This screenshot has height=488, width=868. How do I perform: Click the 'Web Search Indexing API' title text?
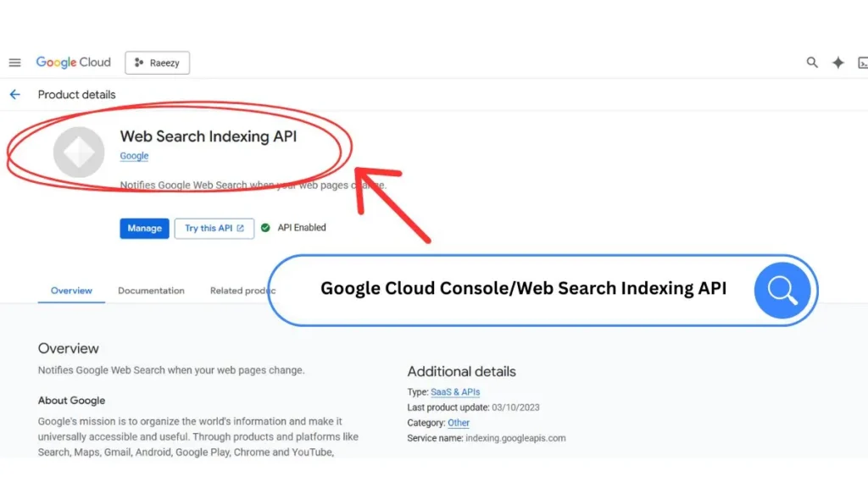pos(209,136)
